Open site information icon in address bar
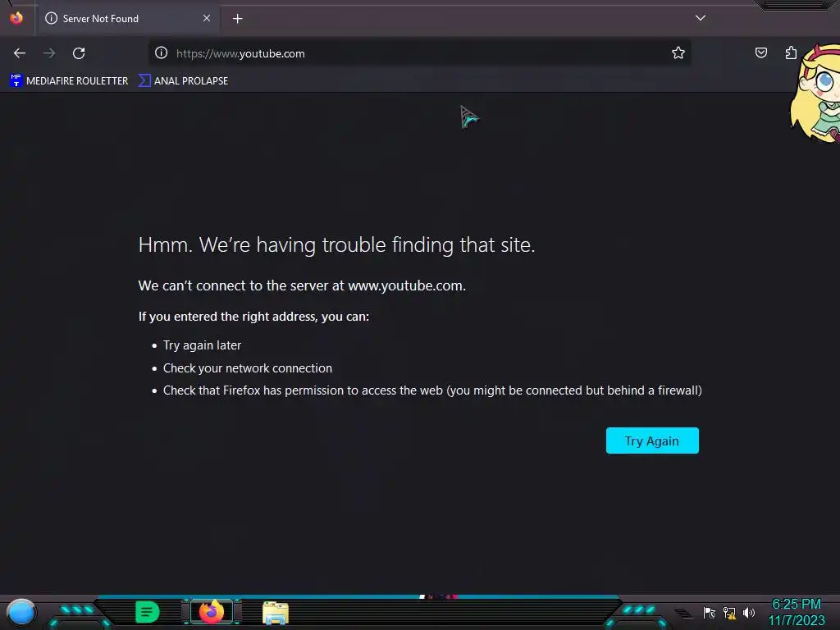This screenshot has height=630, width=840. coord(162,52)
